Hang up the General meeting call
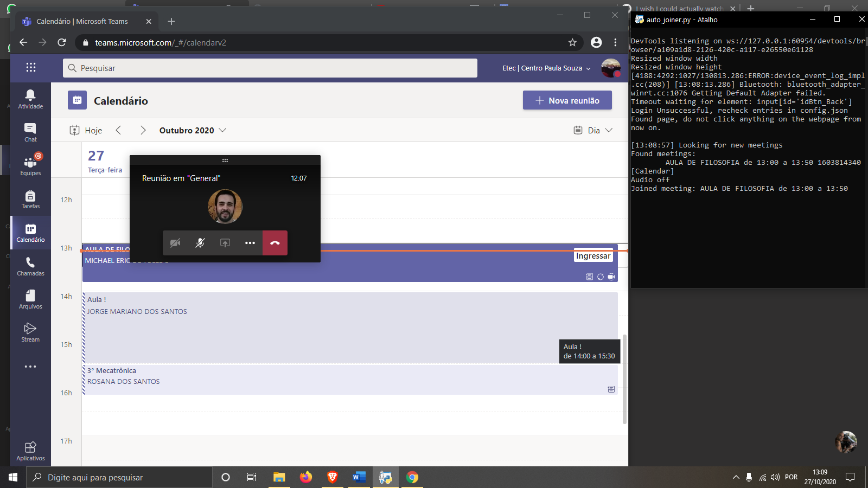 pos(275,243)
